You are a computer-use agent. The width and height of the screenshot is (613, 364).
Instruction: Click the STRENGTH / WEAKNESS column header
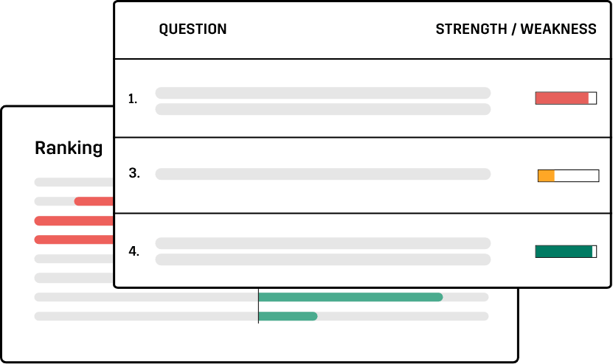point(516,29)
